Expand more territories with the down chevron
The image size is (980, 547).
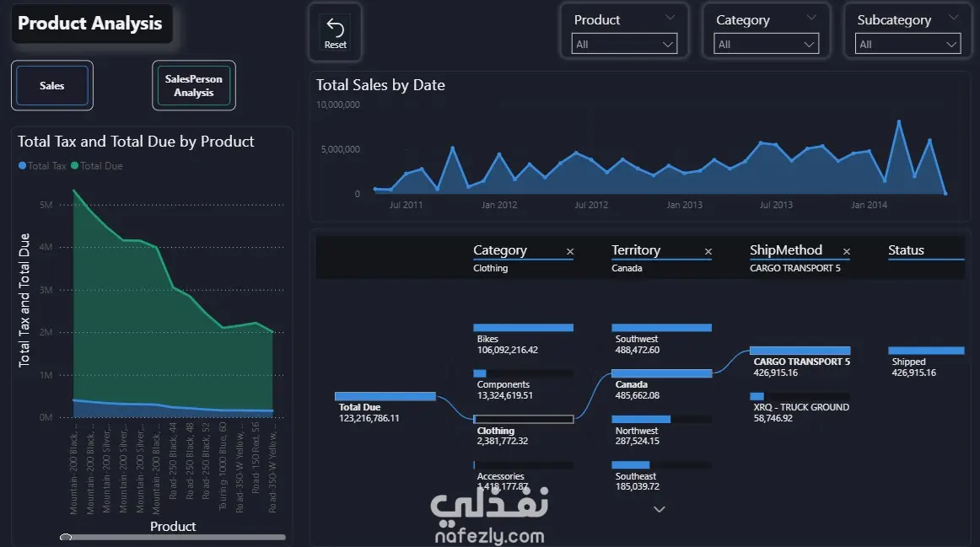tap(659, 510)
